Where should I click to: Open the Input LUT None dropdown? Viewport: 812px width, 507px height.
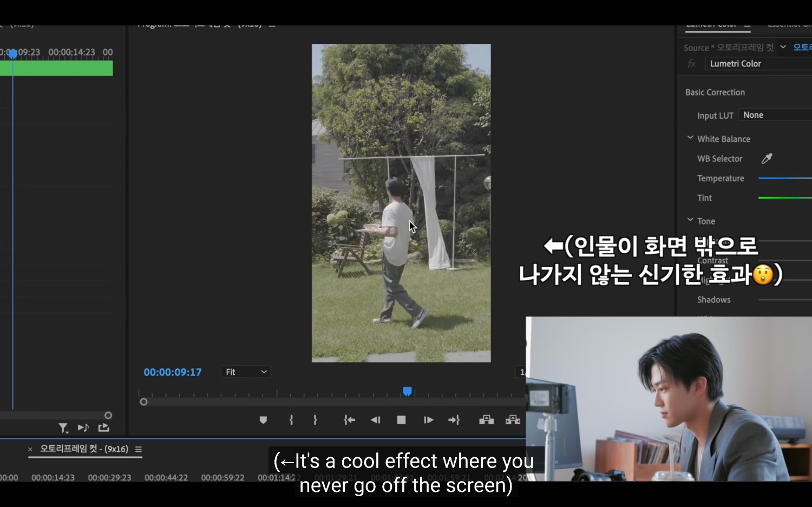pyautogui.click(x=775, y=115)
